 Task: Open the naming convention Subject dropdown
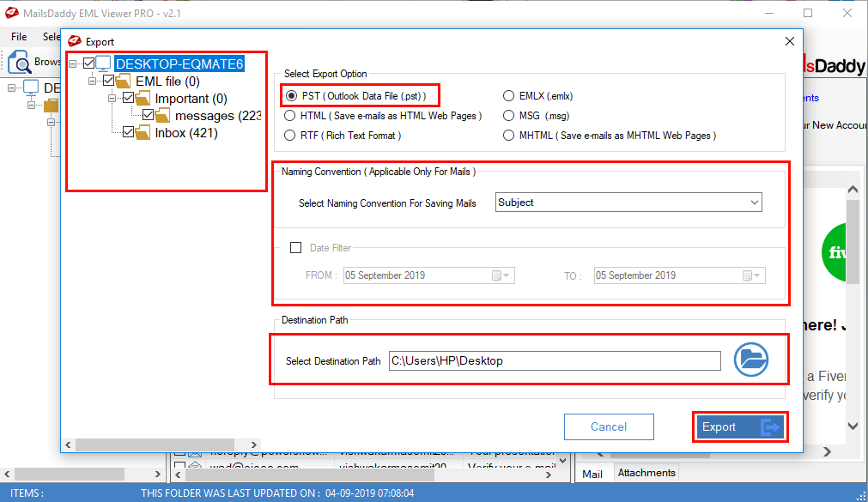point(628,202)
